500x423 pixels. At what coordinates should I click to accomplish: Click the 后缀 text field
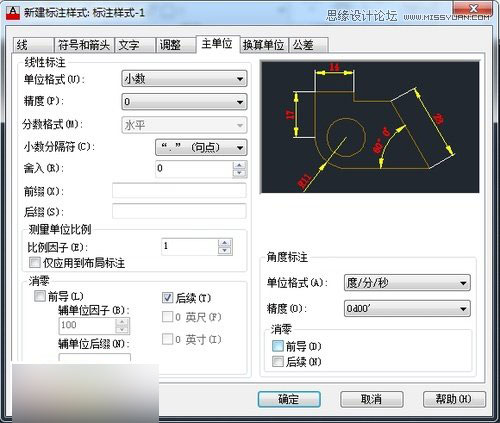coord(179,211)
